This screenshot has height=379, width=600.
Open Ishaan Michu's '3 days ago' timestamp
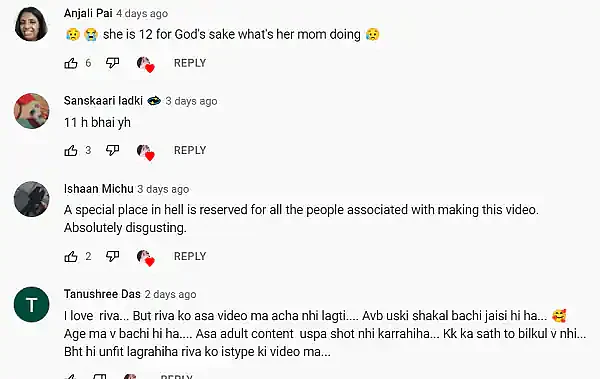tap(163, 189)
